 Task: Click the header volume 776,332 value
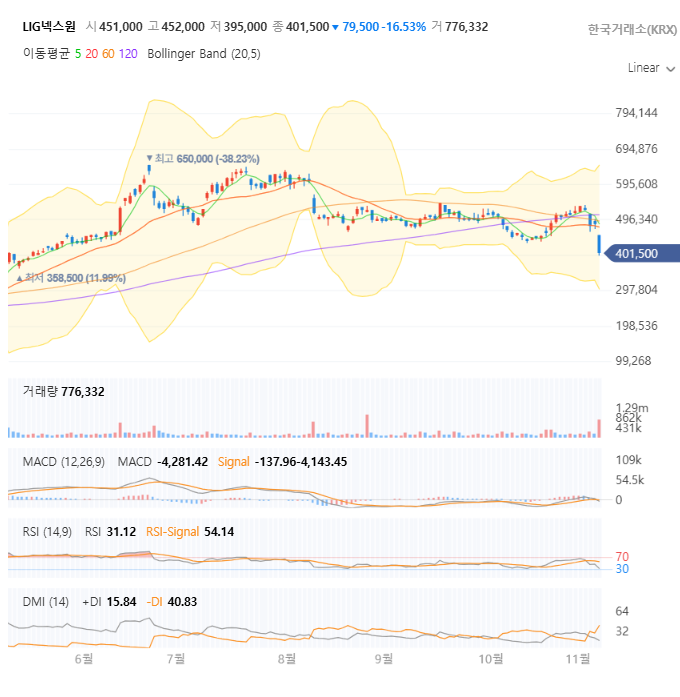click(x=467, y=27)
